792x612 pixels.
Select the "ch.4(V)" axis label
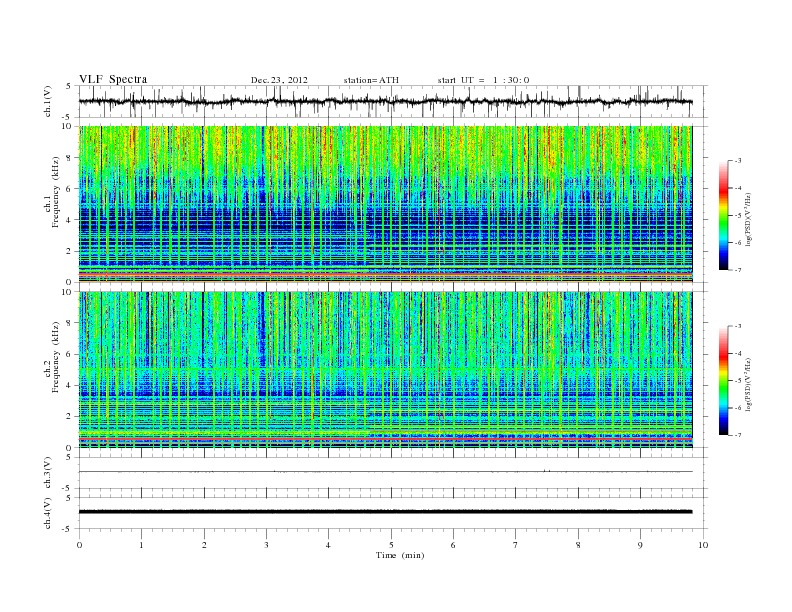coord(48,513)
